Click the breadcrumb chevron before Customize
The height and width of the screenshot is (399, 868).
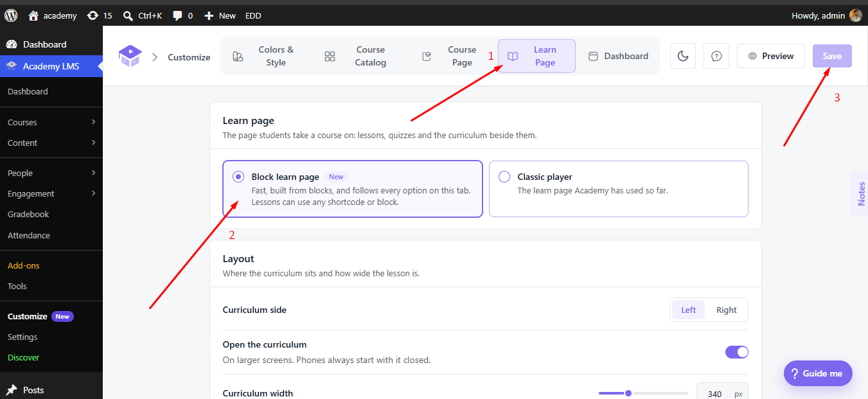point(155,57)
